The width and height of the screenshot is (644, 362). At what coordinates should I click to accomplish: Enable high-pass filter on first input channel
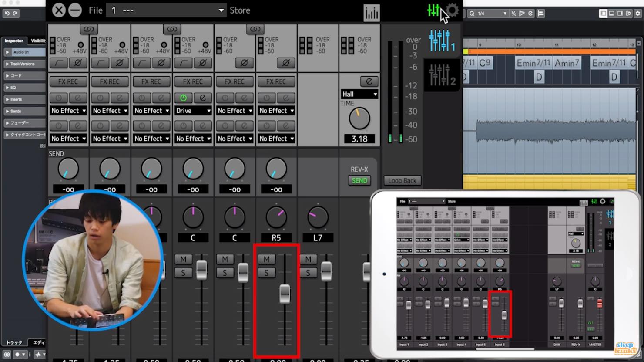coord(58,63)
